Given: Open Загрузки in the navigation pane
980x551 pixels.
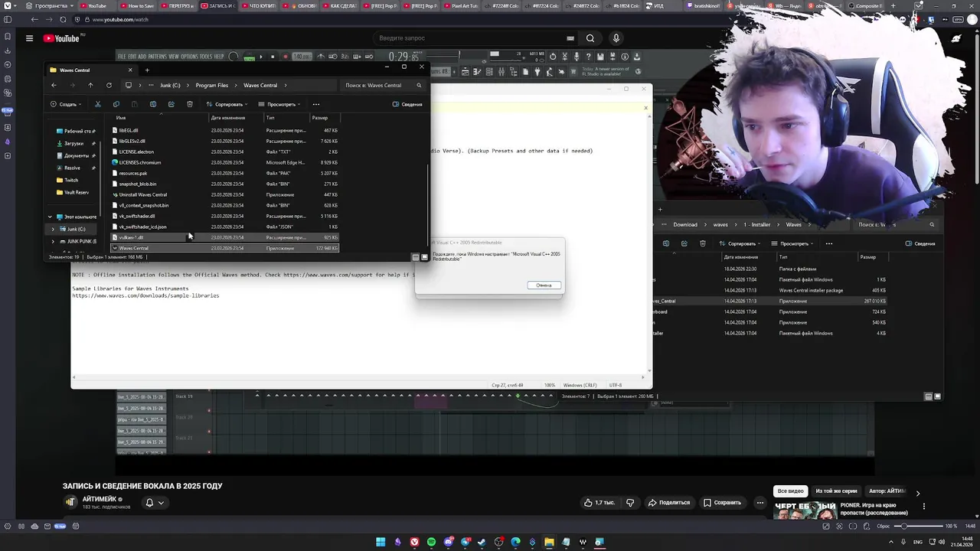Looking at the screenshot, I should pyautogui.click(x=73, y=143).
